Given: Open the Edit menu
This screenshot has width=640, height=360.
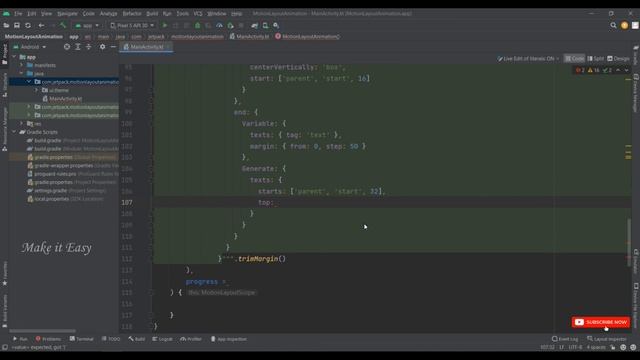Looking at the screenshot, I should 32,13.
